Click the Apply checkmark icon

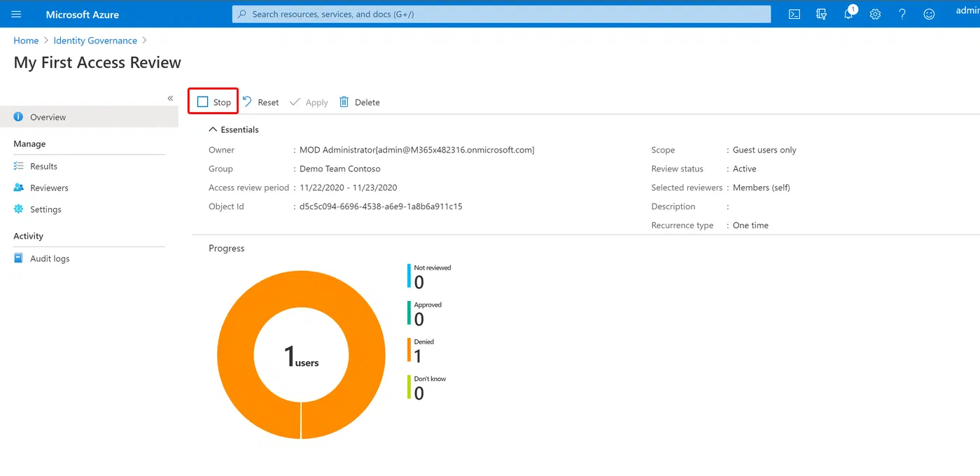(295, 102)
